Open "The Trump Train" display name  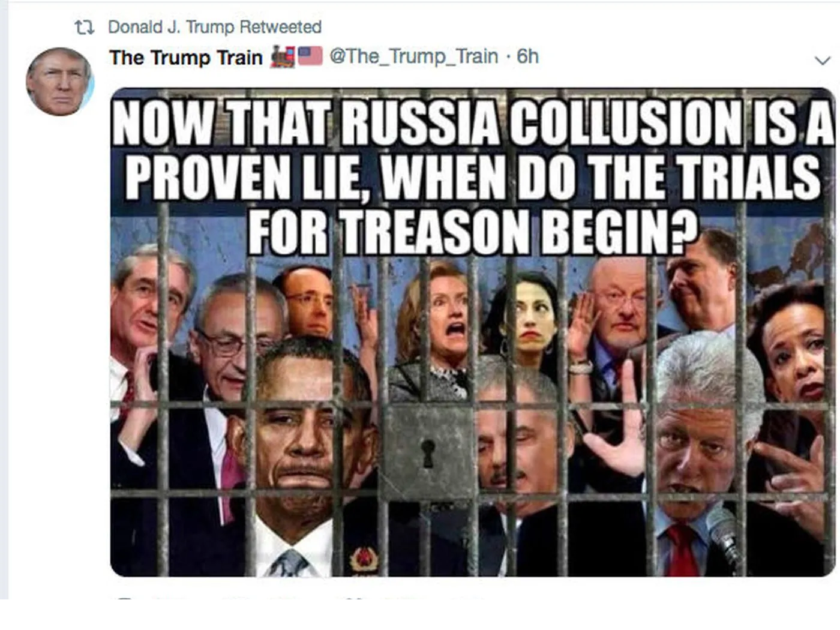pos(186,57)
